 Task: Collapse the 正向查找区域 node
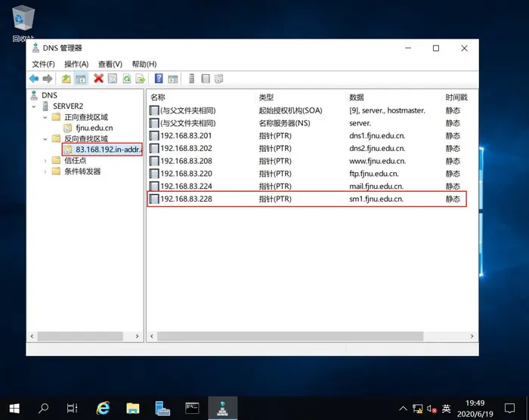(45, 117)
